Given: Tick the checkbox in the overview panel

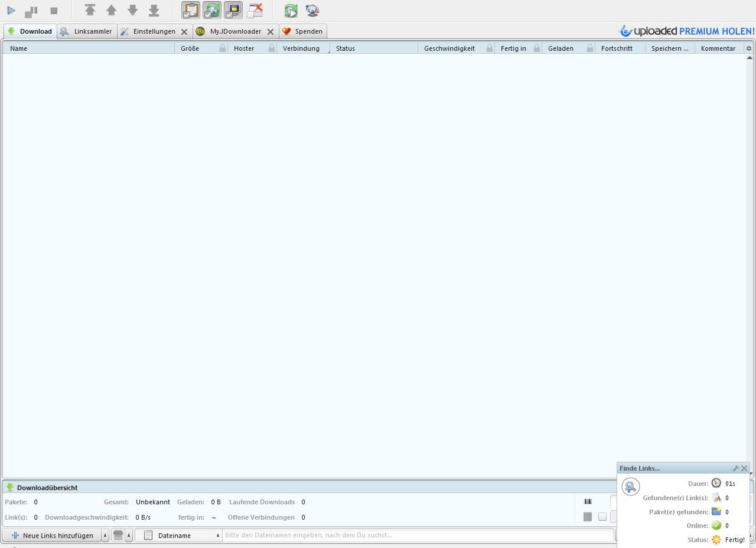Looking at the screenshot, I should click(602, 517).
